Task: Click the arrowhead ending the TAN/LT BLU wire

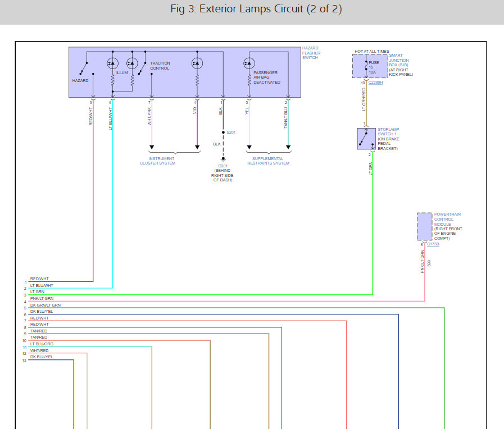Action: [x=288, y=147]
